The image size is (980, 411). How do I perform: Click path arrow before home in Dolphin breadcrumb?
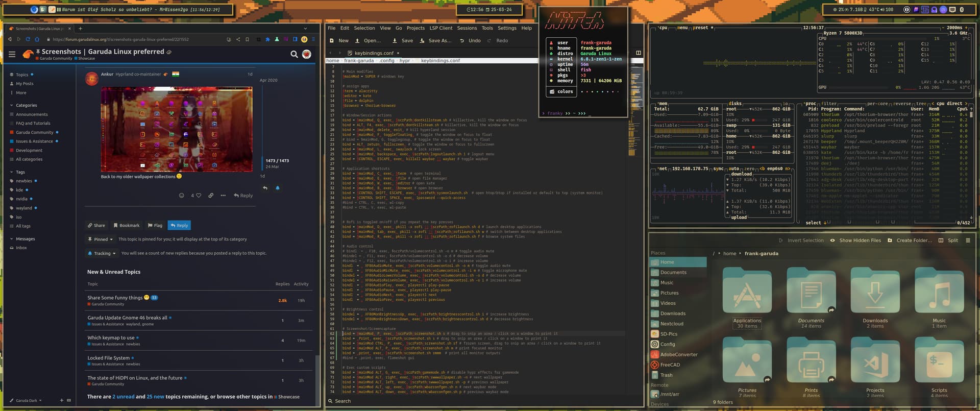719,254
